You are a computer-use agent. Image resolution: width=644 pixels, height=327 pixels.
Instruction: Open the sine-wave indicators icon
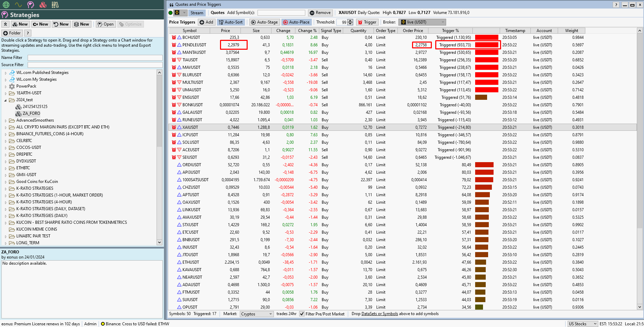[x=18, y=5]
